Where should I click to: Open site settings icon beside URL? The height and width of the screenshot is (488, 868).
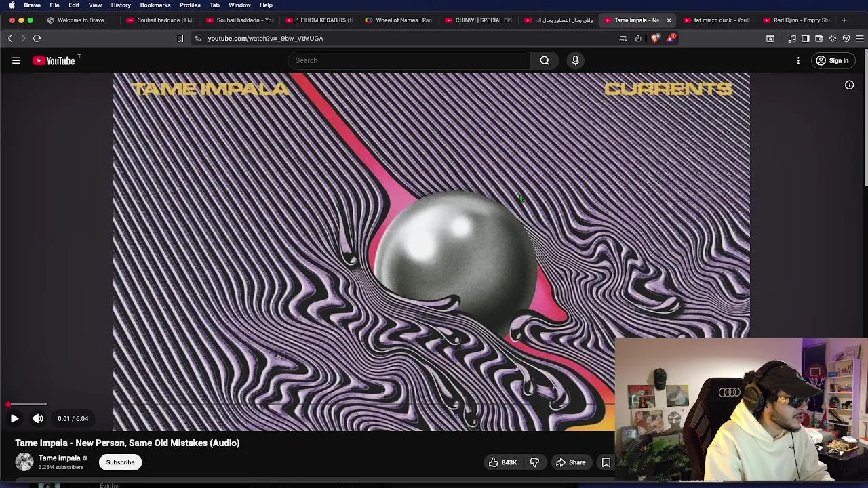click(x=197, y=39)
